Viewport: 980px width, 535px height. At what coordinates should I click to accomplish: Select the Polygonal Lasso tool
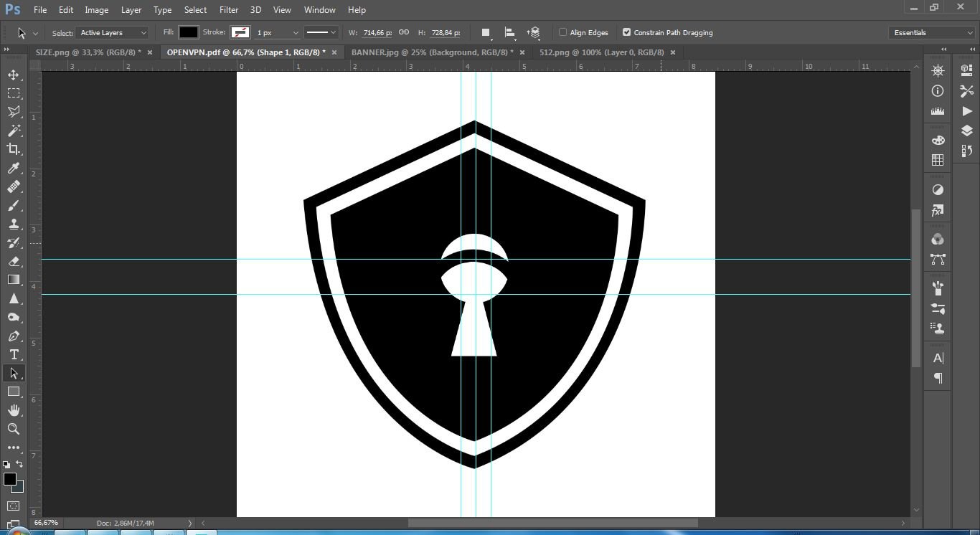pos(14,112)
